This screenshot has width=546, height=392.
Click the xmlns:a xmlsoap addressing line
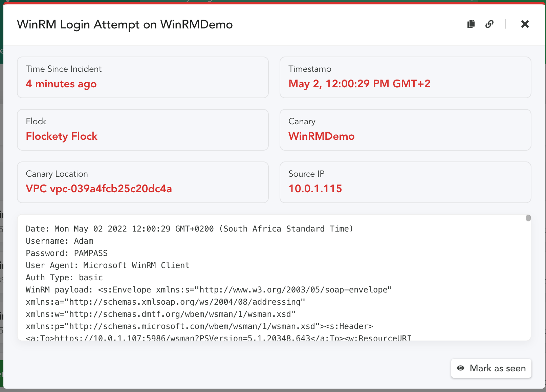166,302
